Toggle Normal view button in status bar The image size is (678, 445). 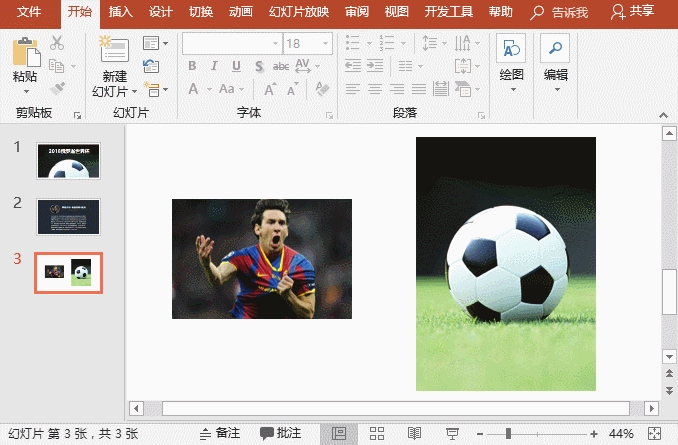pos(339,433)
